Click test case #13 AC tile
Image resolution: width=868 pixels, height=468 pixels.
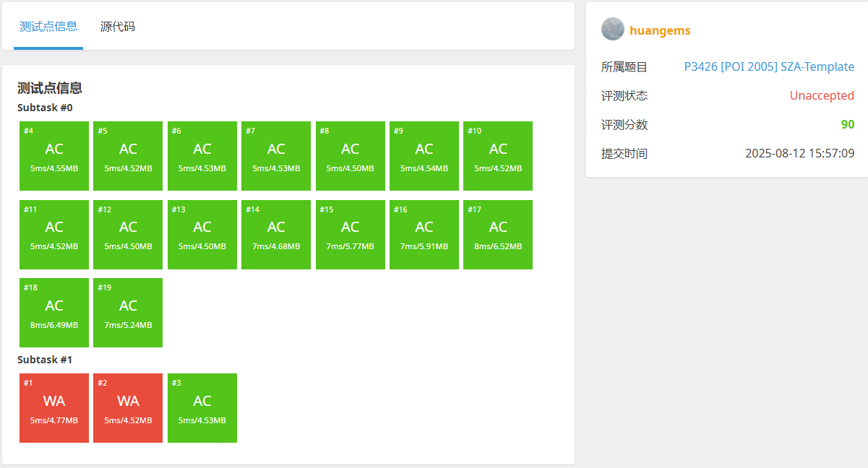click(202, 234)
